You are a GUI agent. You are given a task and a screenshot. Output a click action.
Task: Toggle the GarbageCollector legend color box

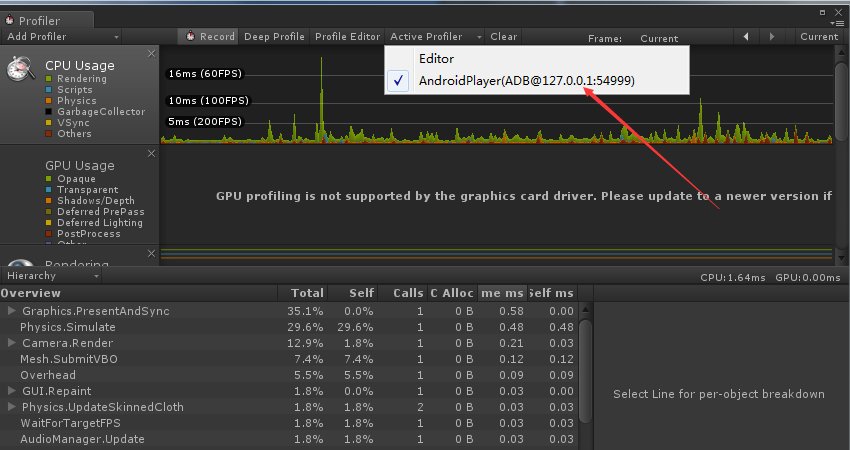49,112
